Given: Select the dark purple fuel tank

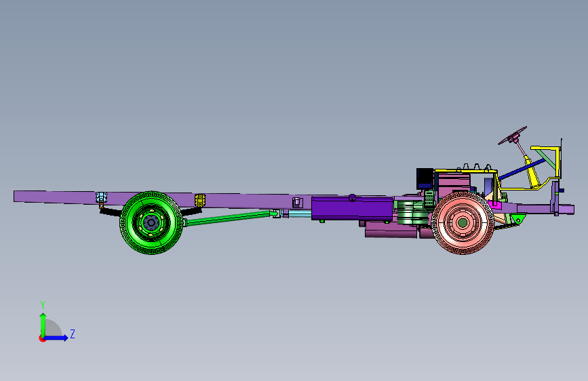Looking at the screenshot, I should click(352, 209).
